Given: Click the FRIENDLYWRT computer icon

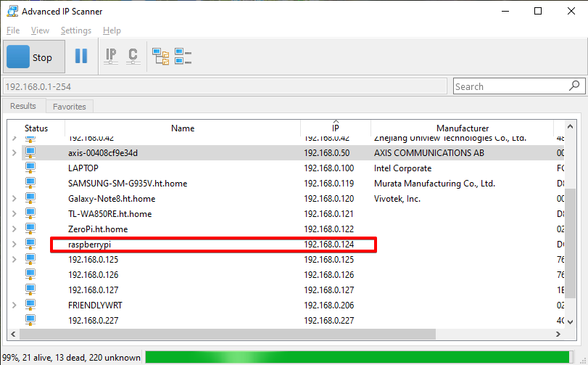Looking at the screenshot, I should coord(30,305).
